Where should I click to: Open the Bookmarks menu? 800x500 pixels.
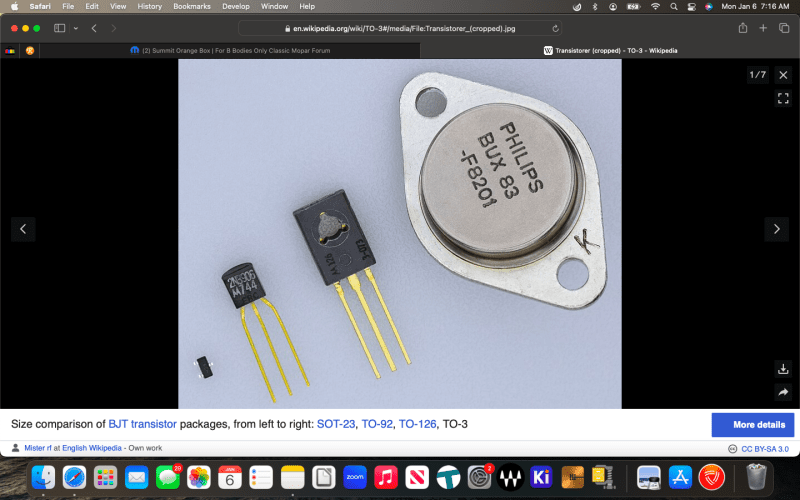click(x=192, y=7)
